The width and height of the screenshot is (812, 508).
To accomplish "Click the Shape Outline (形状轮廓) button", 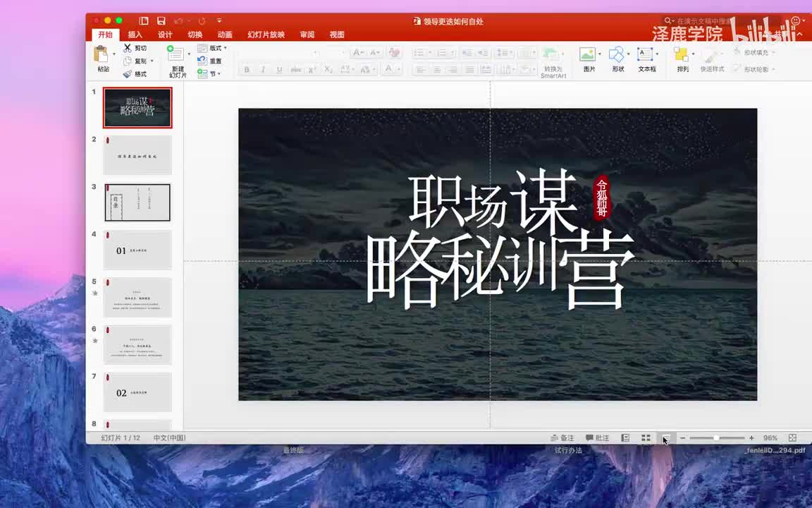I will 754,69.
